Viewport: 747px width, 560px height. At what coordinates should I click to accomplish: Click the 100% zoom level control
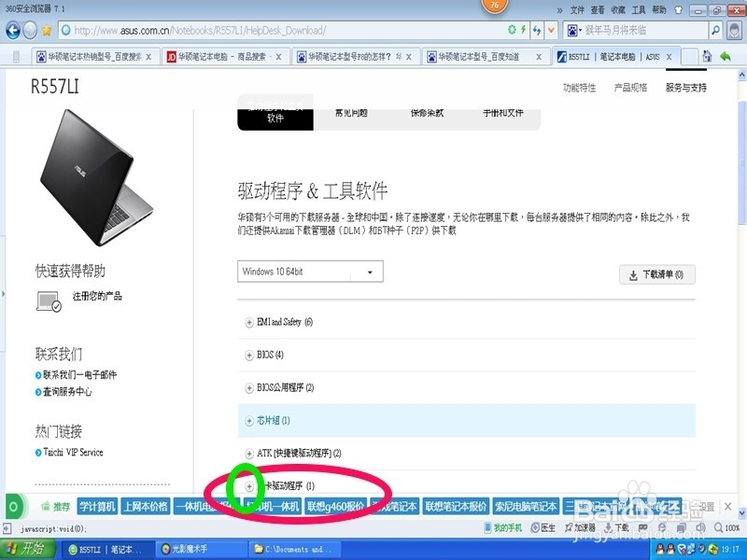click(727, 527)
